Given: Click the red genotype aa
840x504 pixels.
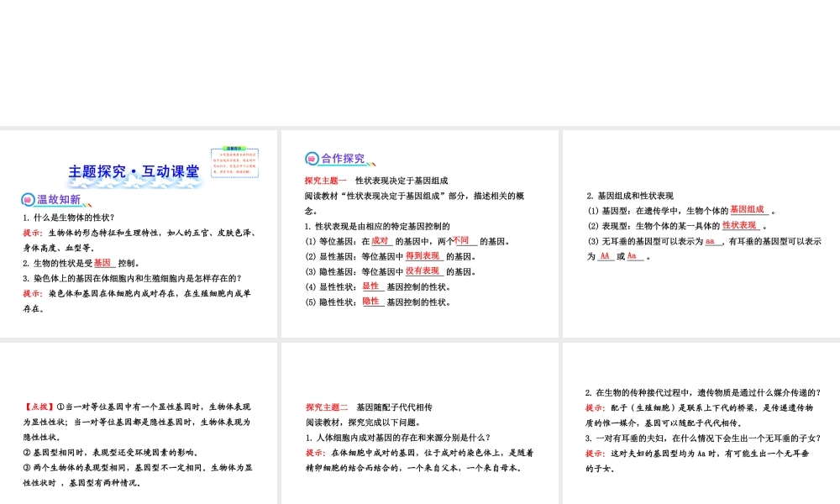Looking at the screenshot, I should tap(711, 241).
